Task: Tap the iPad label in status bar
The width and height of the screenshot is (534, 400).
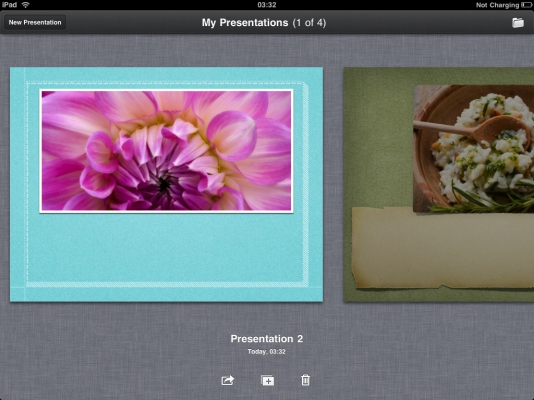Action: click(9, 5)
